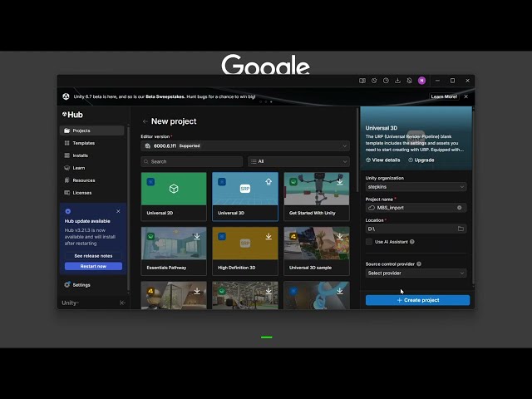Click the Unity wordmark at sidebar bottom
Image resolution: width=532 pixels, height=399 pixels.
(x=70, y=303)
